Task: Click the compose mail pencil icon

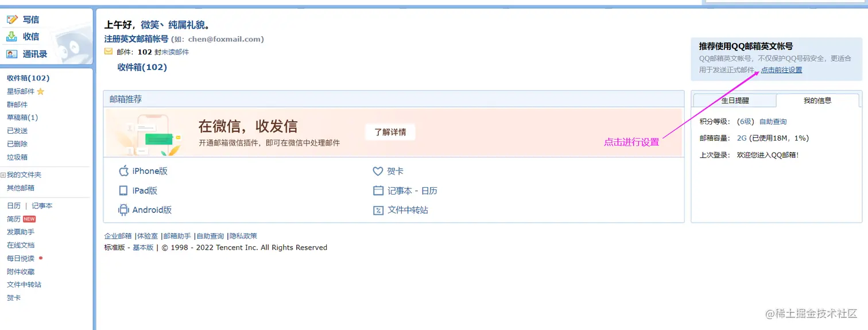Action: [12, 20]
